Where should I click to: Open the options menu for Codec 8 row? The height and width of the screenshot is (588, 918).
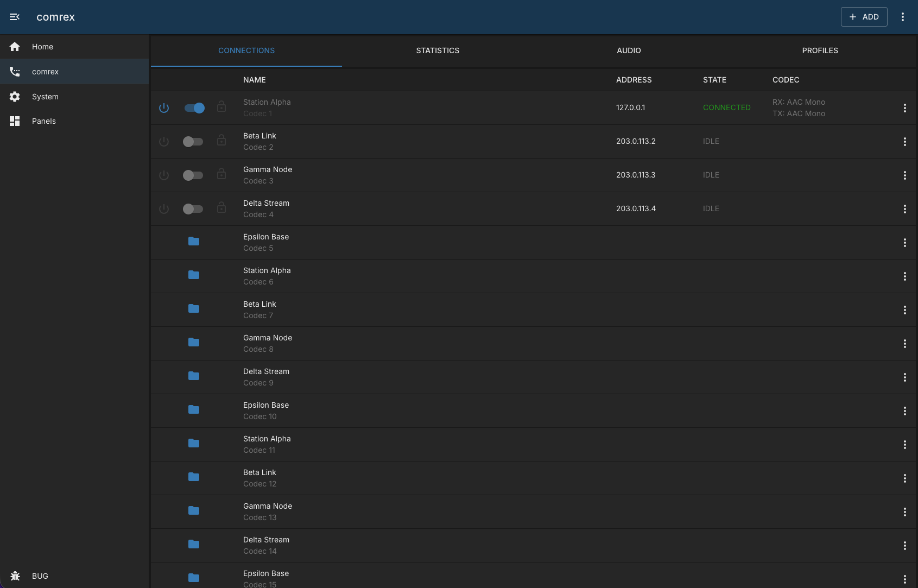pyautogui.click(x=904, y=344)
